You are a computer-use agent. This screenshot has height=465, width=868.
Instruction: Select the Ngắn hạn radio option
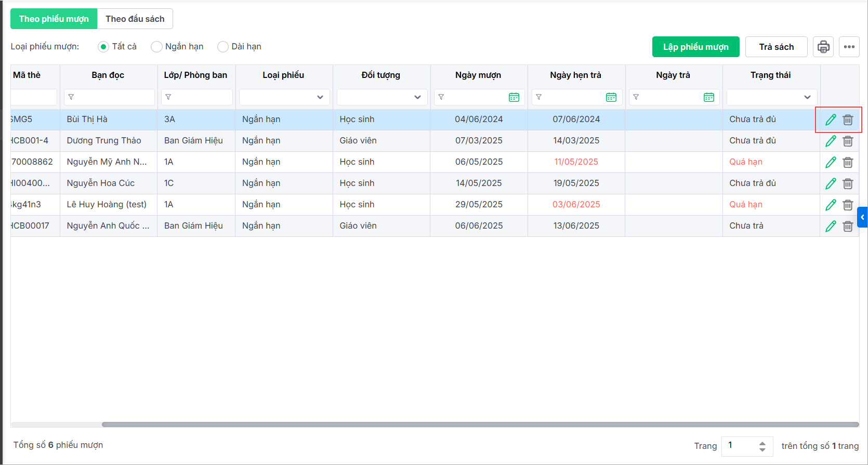[156, 47]
